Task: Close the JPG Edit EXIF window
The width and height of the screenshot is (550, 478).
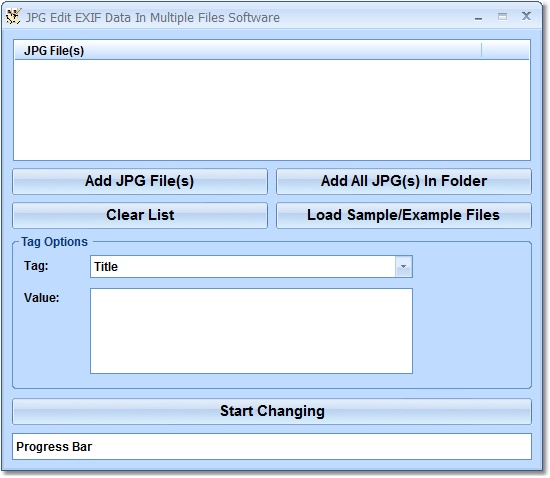Action: pos(526,16)
